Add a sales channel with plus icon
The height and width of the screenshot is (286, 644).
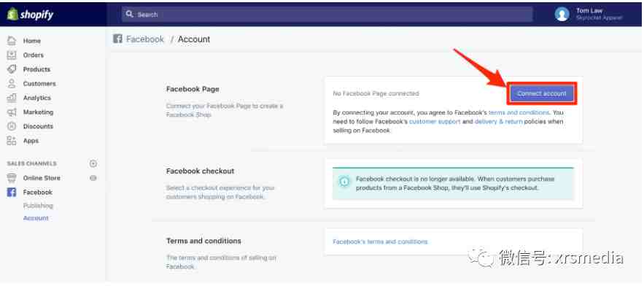[x=93, y=163]
